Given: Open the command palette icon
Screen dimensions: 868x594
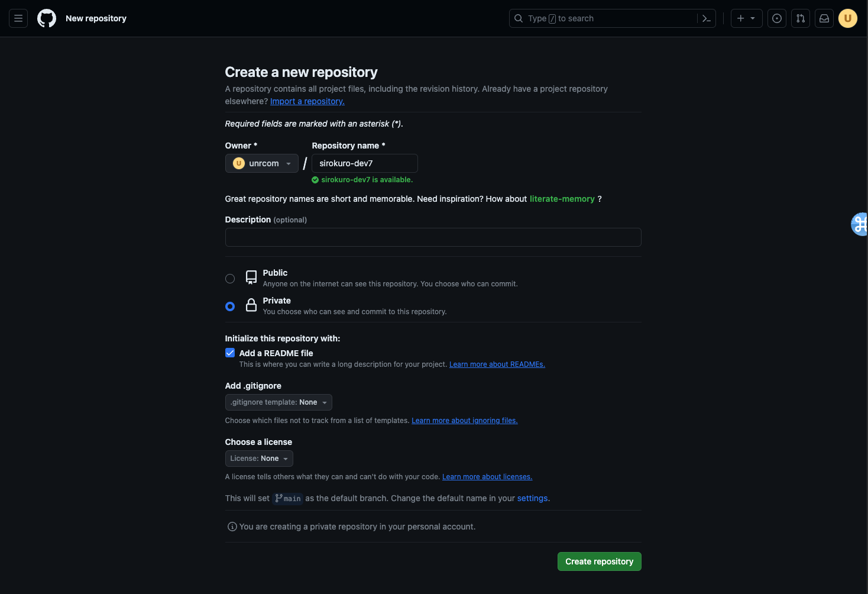Looking at the screenshot, I should click(707, 18).
